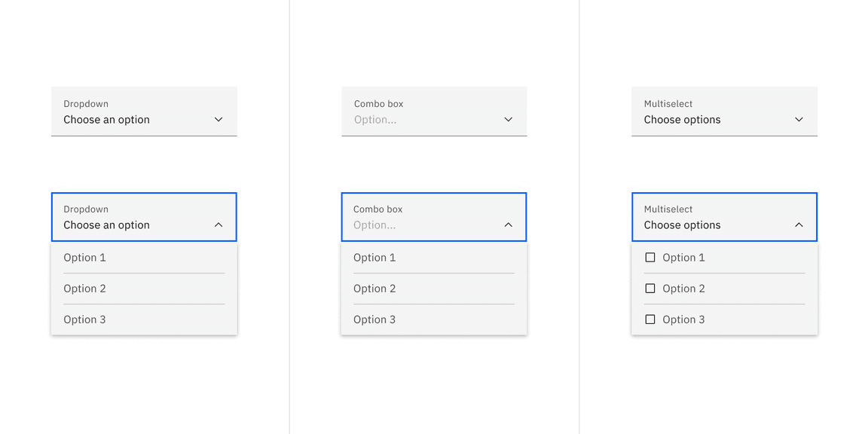Click the chevron on closed Multiselect field
The image size is (868, 434).
click(x=799, y=119)
